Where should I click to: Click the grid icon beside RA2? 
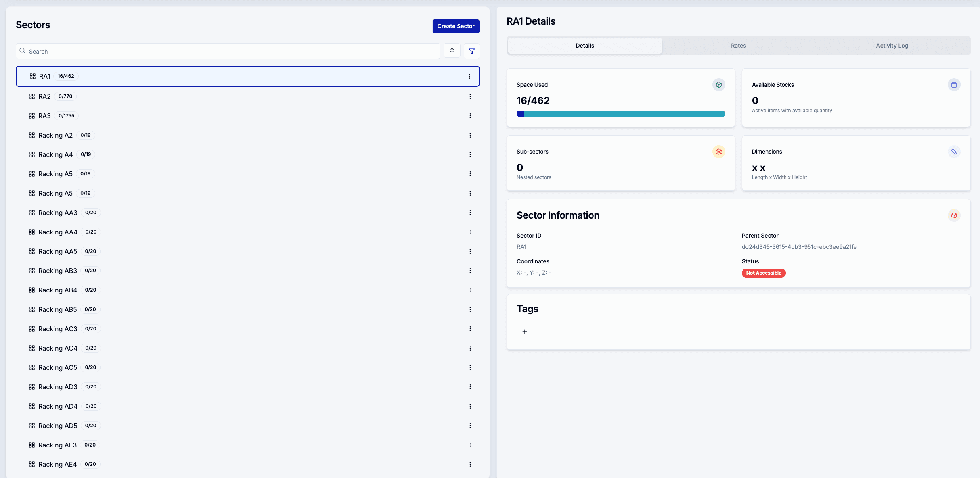(x=32, y=96)
